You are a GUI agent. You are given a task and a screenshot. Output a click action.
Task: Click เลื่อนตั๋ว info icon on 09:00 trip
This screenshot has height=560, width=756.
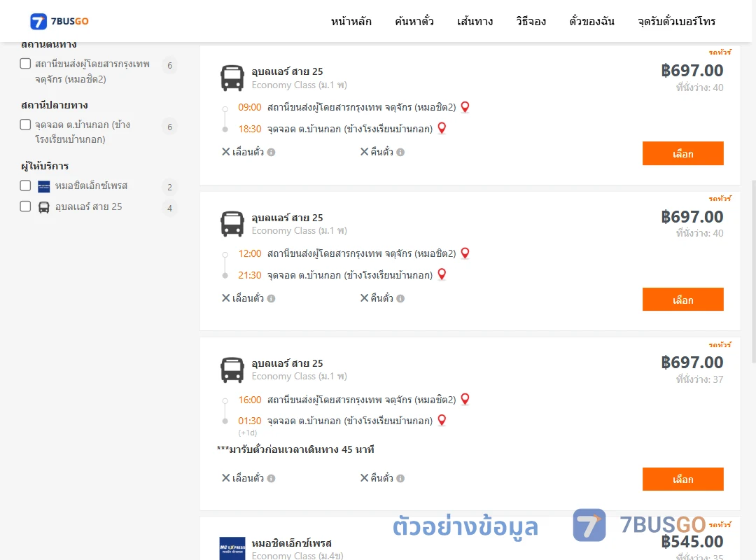(x=272, y=153)
